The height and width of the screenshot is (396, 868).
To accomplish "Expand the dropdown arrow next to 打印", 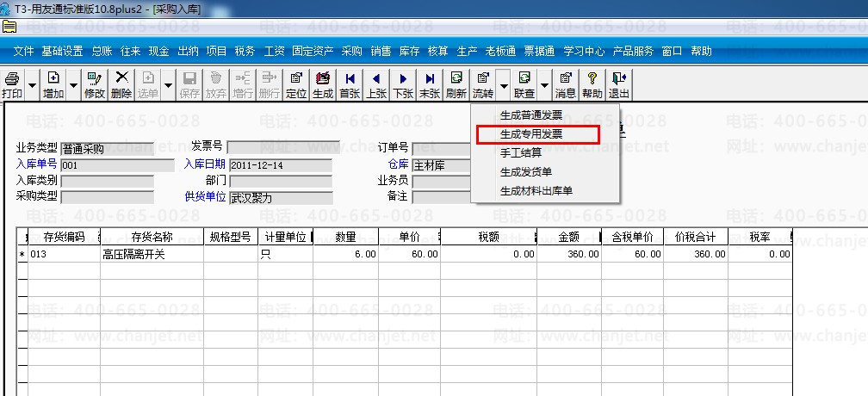I will point(32,85).
